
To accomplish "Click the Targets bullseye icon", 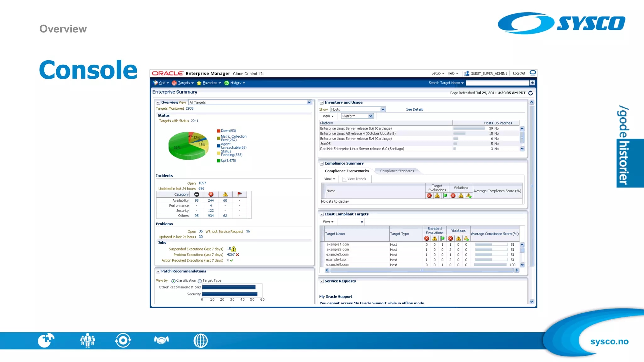I will point(174,83).
